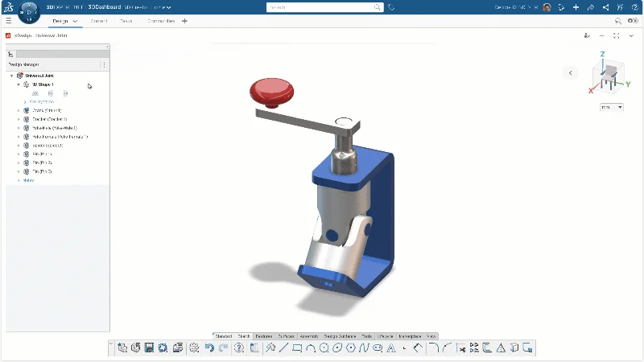This screenshot has width=644, height=362.
Task: Toggle fullscreen for the xDesign widget
Action: [x=616, y=35]
